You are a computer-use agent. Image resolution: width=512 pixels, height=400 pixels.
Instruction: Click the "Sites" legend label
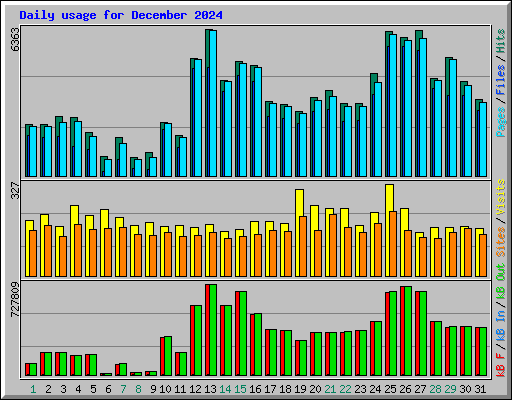[x=501, y=242]
